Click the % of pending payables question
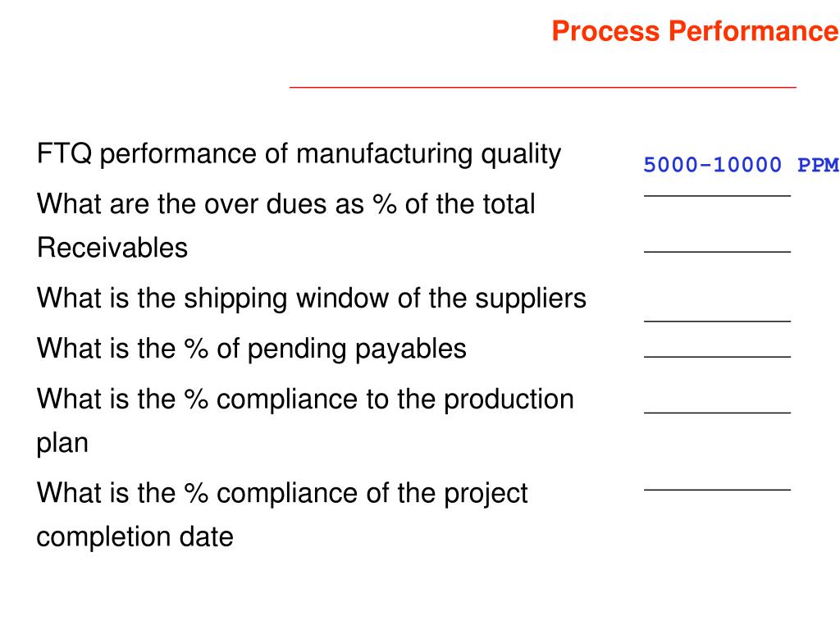Image resolution: width=840 pixels, height=630 pixels. (x=252, y=349)
